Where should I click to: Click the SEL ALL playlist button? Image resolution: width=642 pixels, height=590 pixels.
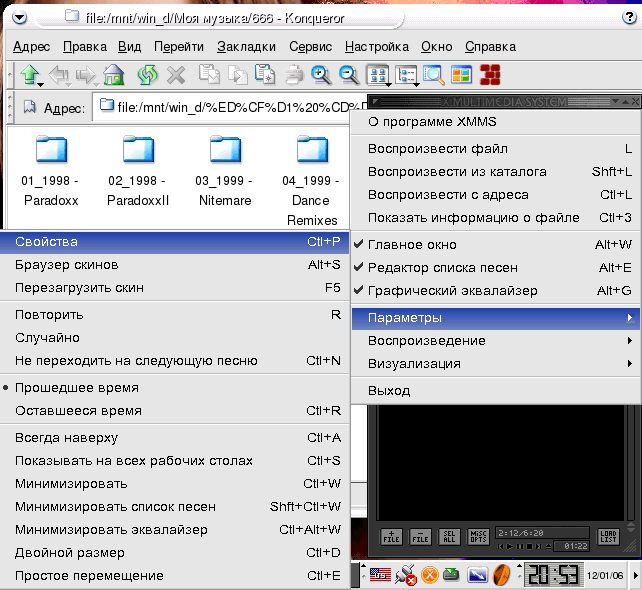point(449,536)
